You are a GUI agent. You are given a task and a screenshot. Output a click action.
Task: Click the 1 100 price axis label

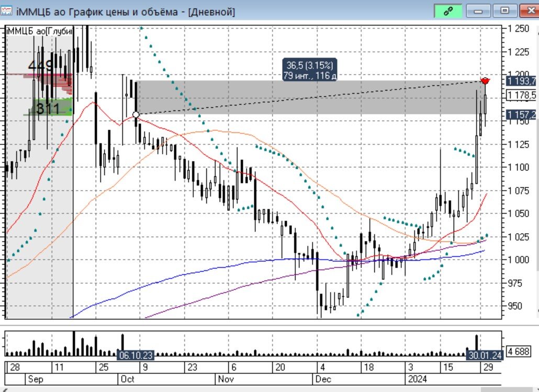coord(518,167)
